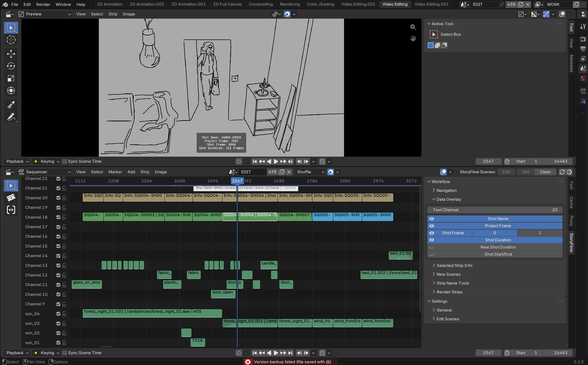
Task: Open the Tool properties tab icon
Action: coord(583,26)
